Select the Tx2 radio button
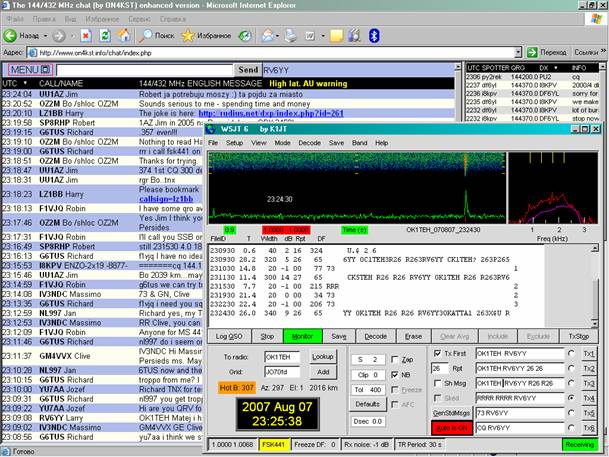 tap(571, 368)
